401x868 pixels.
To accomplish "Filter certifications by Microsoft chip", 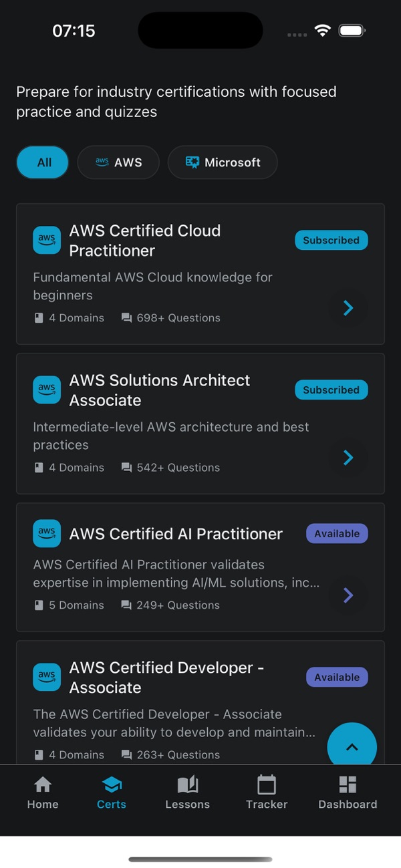I will click(223, 162).
